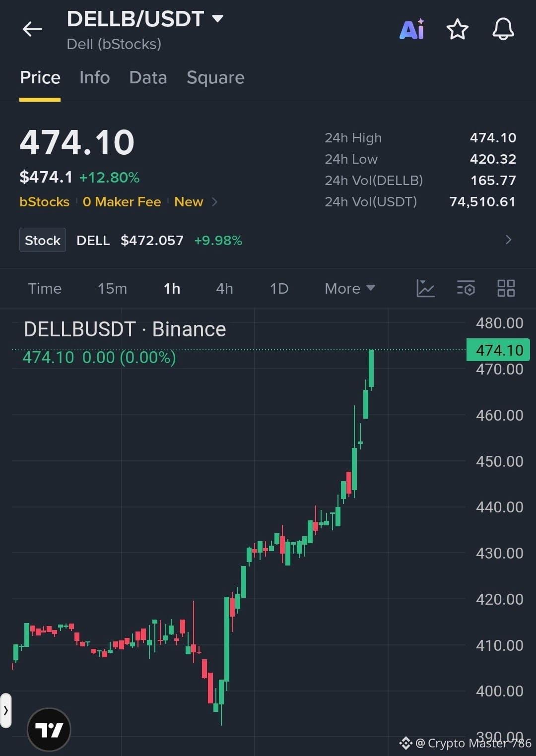Click the 440.00 price axis label
This screenshot has height=756, width=536.
[499, 507]
